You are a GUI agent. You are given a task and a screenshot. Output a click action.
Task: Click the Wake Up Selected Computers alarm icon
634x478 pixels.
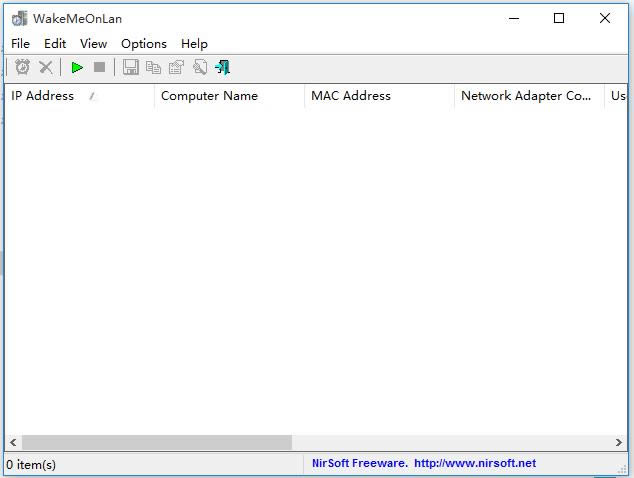(22, 67)
